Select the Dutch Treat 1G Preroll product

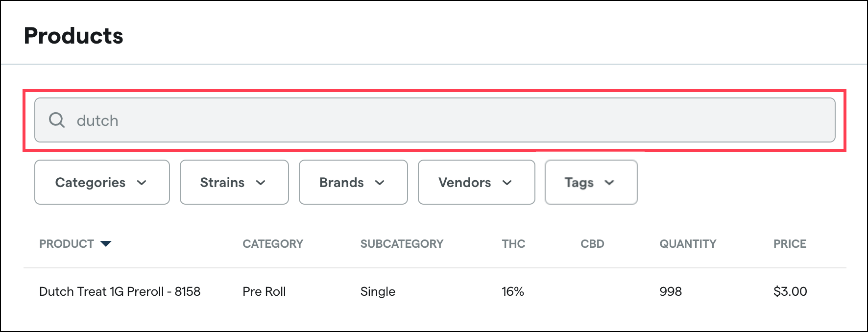[120, 291]
